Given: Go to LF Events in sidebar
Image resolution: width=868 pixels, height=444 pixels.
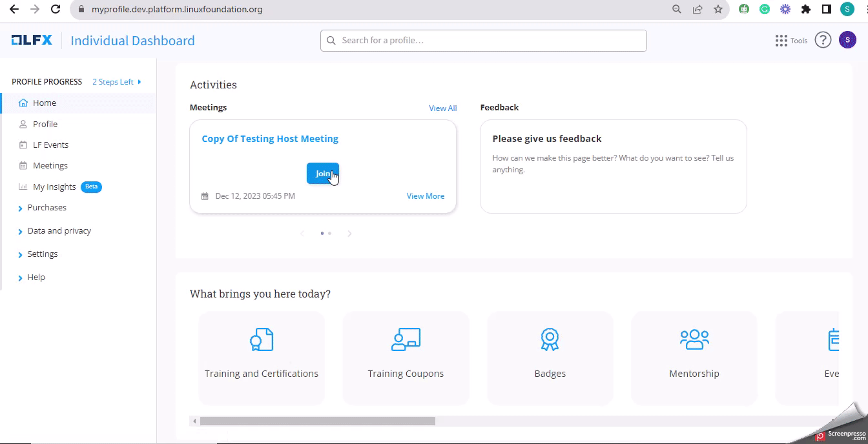Looking at the screenshot, I should (50, 145).
